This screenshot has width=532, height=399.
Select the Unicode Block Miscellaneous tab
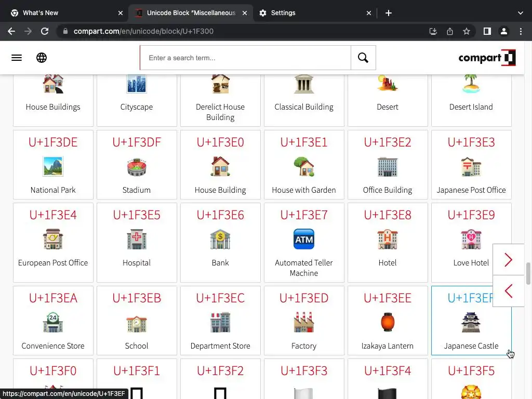tap(191, 13)
